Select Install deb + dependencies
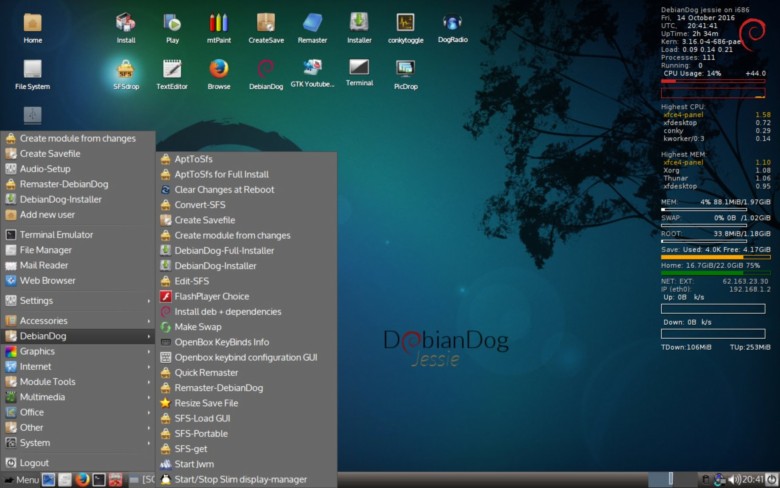This screenshot has width=780, height=488. [x=247, y=312]
